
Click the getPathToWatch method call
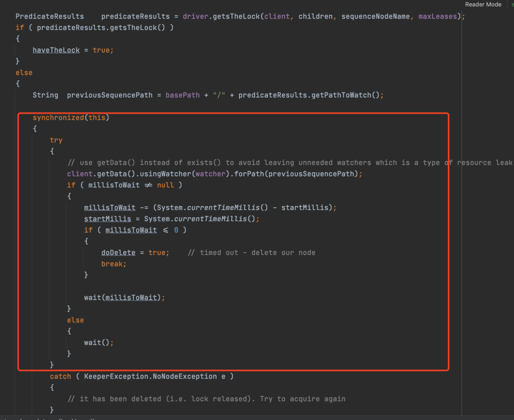point(341,95)
